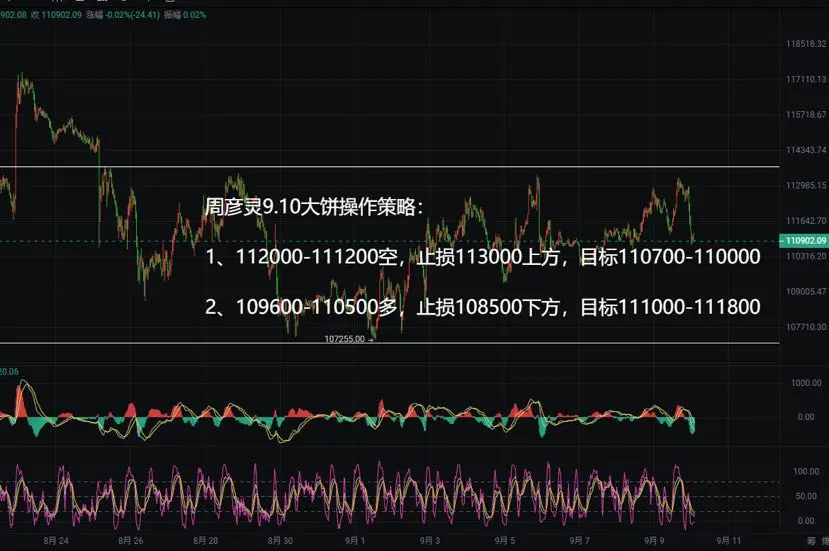829x551 pixels.
Task: Select the 8月 24 date label
Action: tap(56, 540)
